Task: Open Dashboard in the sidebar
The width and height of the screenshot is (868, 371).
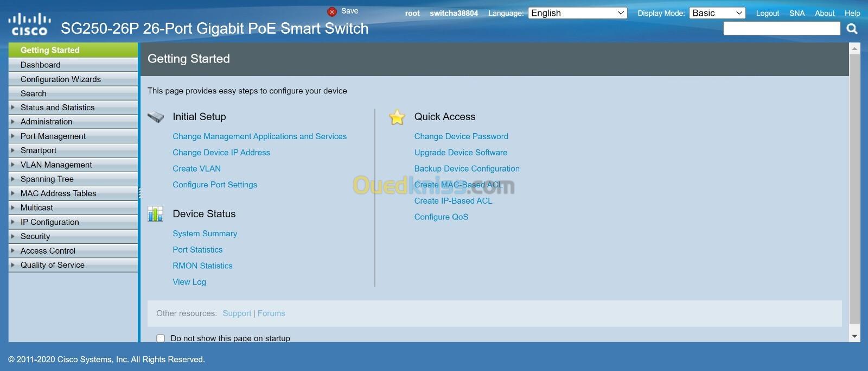Action: point(41,65)
